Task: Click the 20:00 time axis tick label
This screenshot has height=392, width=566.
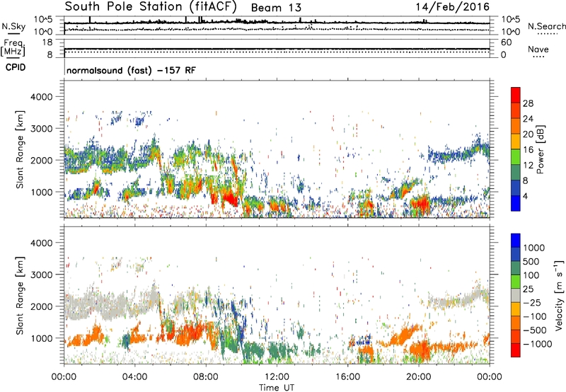Action: point(418,377)
